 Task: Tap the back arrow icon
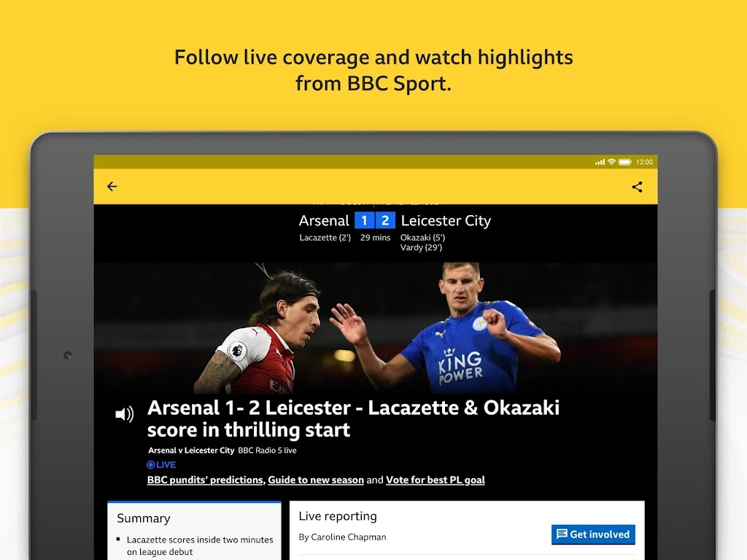pos(112,186)
